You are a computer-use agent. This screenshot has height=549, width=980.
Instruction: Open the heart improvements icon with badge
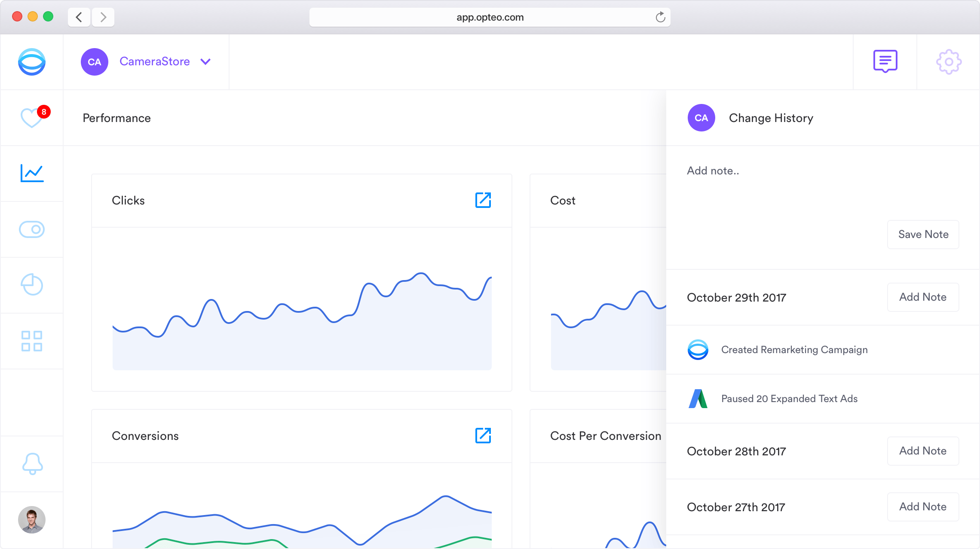coord(32,118)
